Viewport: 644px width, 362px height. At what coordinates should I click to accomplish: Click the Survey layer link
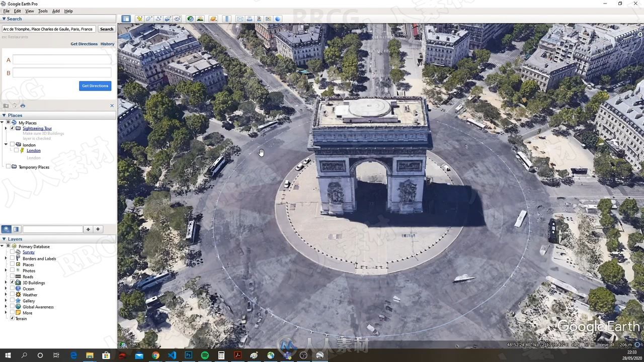pos(29,252)
